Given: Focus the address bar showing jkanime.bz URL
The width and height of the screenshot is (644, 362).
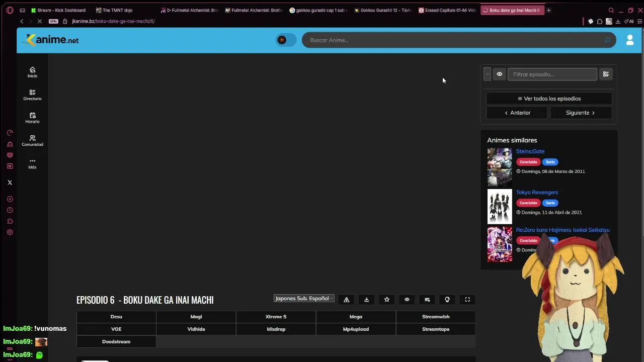Looking at the screenshot, I should tap(113, 21).
